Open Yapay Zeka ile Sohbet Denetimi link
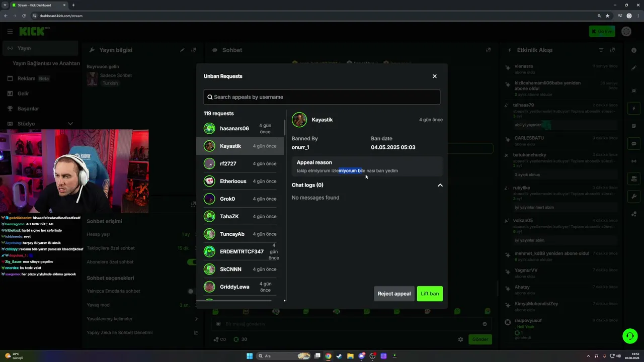This screenshot has width=644, height=362. point(142,332)
